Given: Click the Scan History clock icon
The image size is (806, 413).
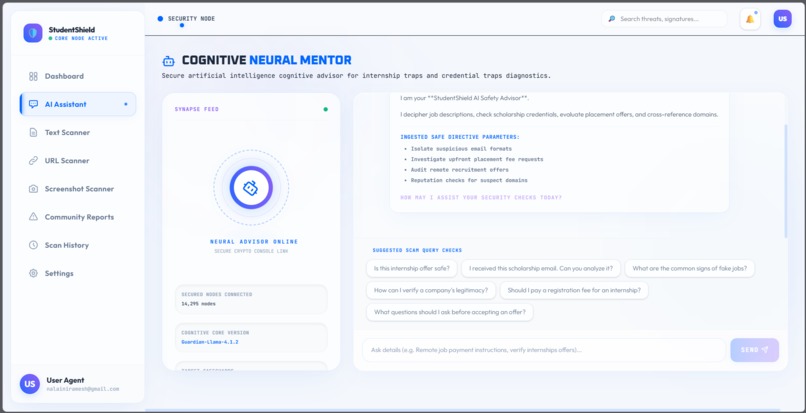Looking at the screenshot, I should click(x=33, y=245).
